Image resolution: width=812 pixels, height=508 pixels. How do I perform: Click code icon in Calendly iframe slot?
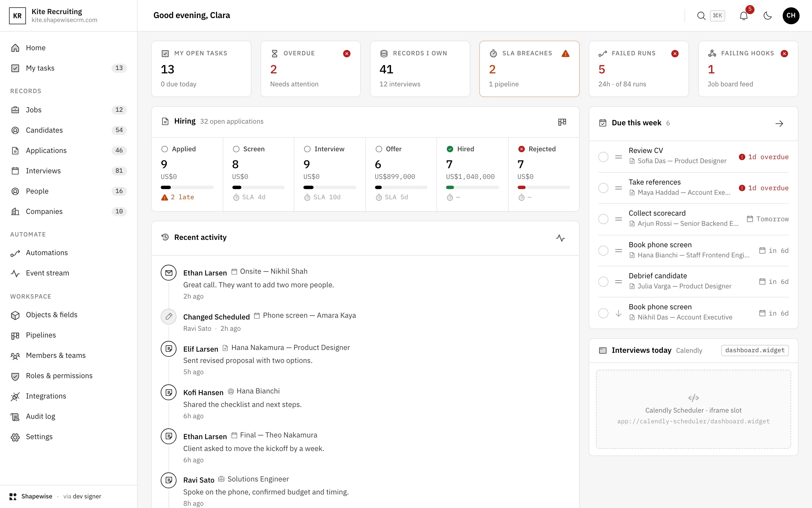click(693, 398)
